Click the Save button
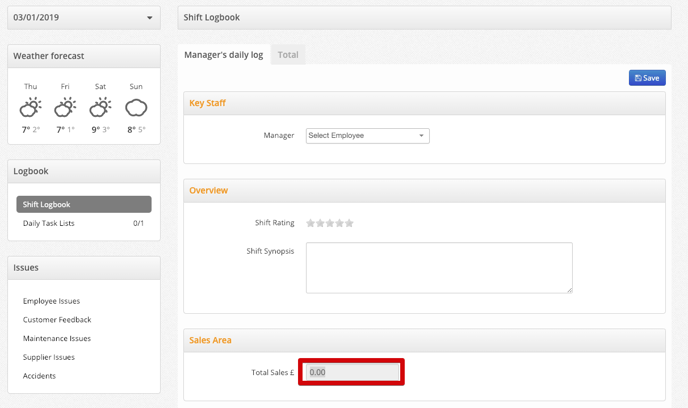The height and width of the screenshot is (408, 688). point(647,78)
